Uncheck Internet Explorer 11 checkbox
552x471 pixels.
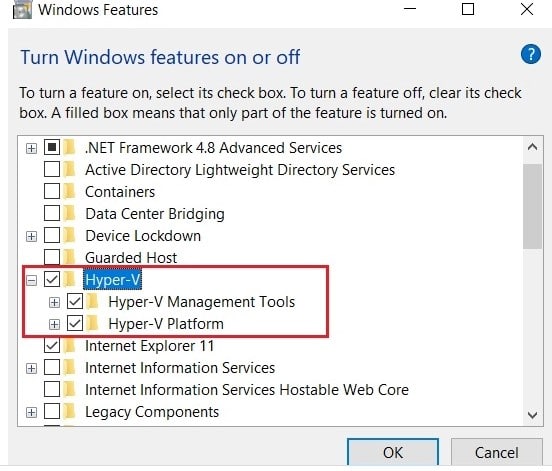click(52, 345)
